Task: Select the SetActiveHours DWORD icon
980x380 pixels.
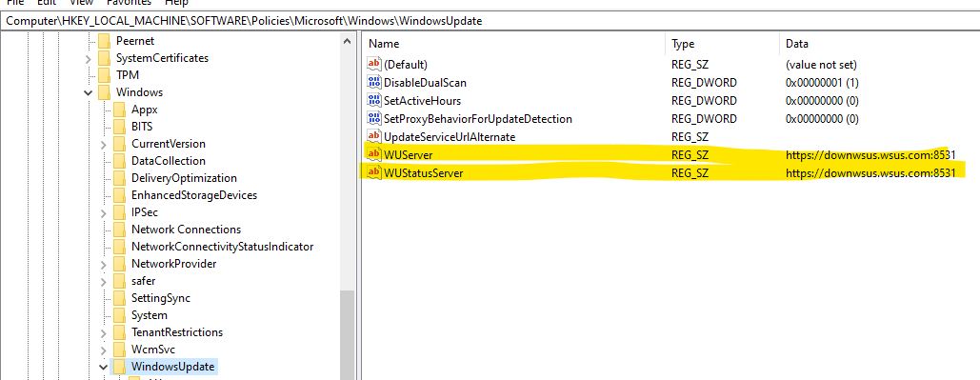Action: pos(373,100)
